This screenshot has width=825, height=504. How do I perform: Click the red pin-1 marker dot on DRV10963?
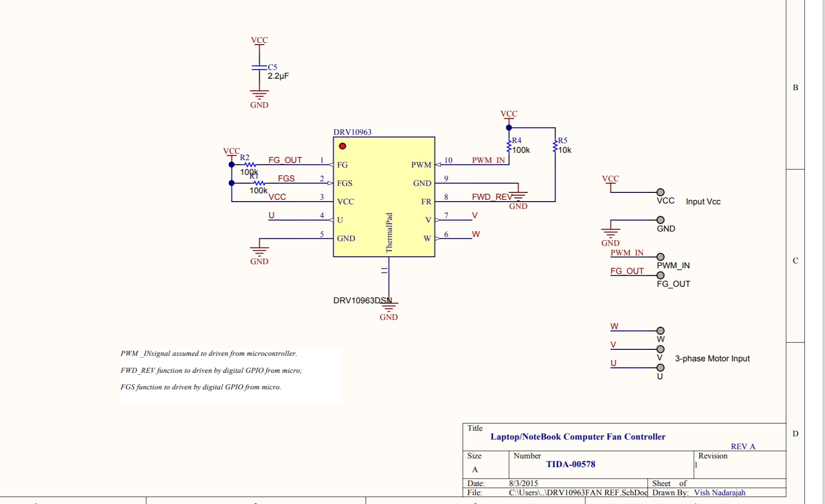point(342,146)
